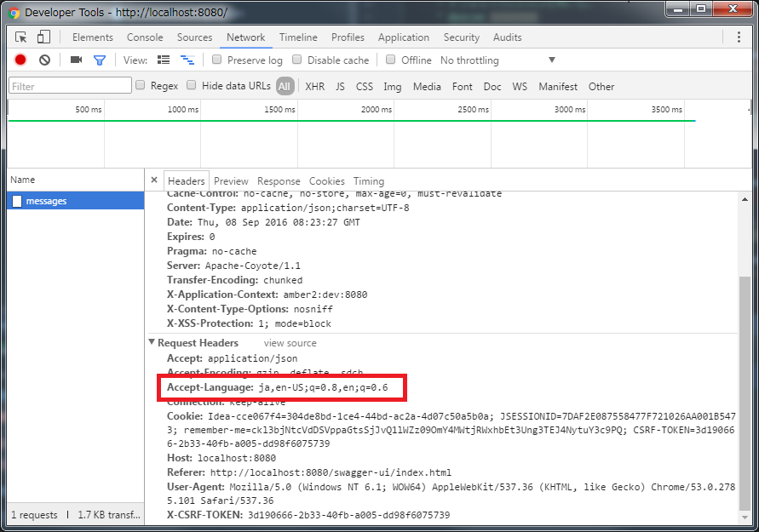759x532 pixels.
Task: Click the Filter text input field
Action: coord(70,87)
